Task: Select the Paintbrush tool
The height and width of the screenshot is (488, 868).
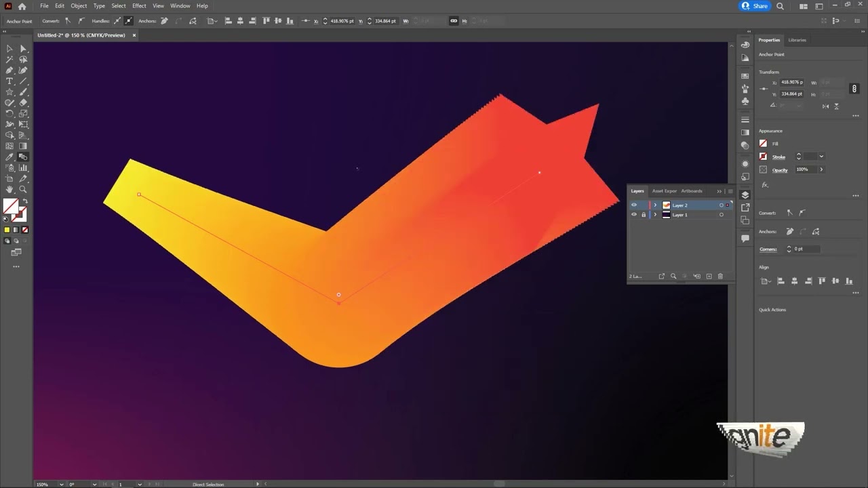Action: click(23, 92)
